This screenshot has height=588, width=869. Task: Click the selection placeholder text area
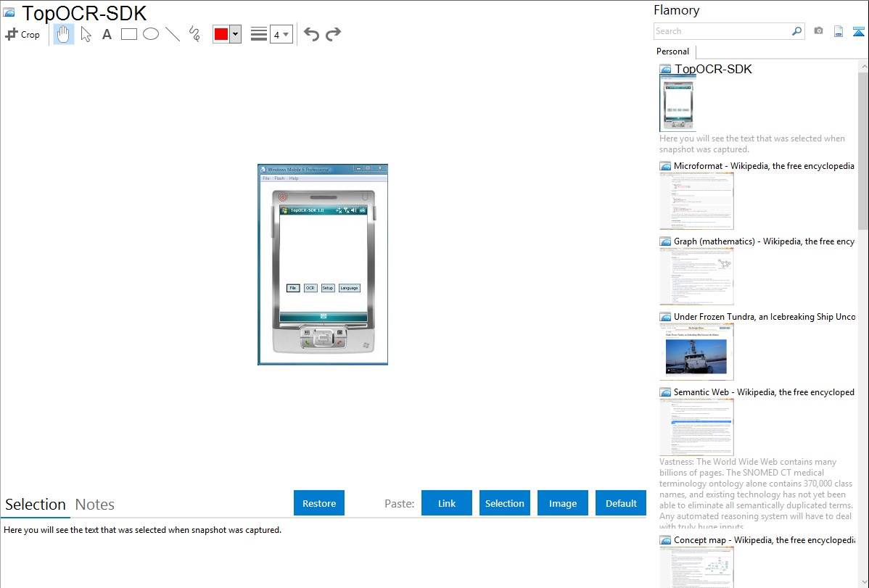coord(142,531)
